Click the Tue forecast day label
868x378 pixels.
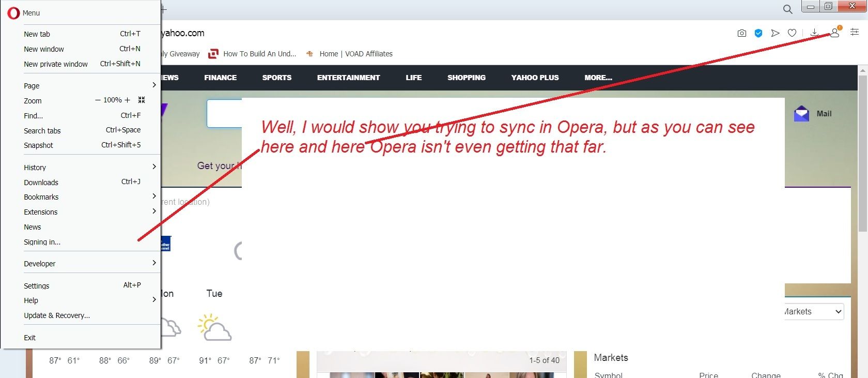click(214, 294)
